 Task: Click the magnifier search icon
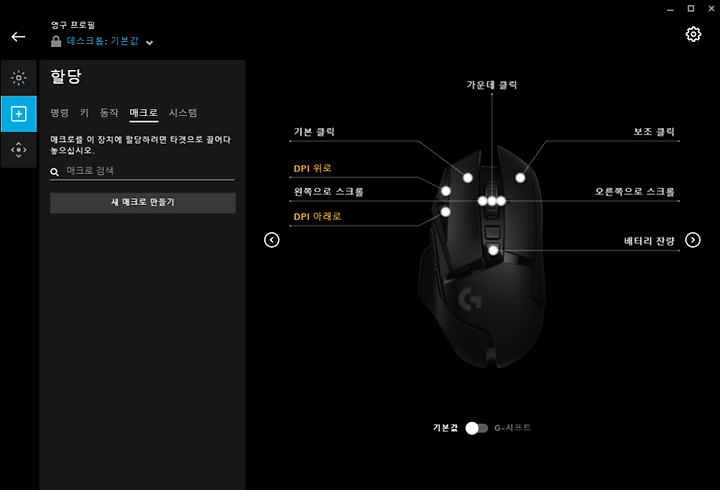[x=55, y=172]
